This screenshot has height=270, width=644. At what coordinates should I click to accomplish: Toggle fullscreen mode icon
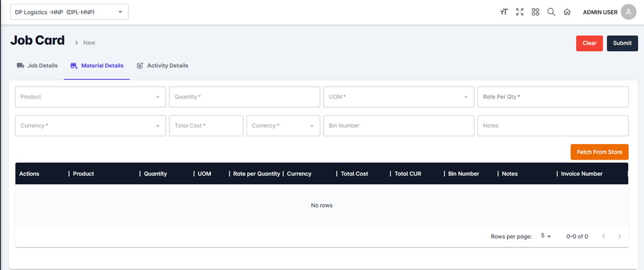[519, 12]
